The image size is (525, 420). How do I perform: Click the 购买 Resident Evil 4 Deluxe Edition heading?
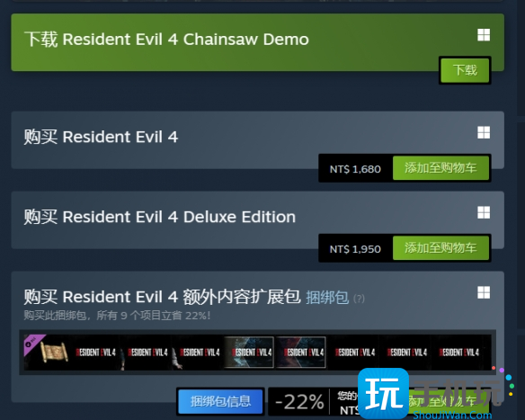[160, 217]
